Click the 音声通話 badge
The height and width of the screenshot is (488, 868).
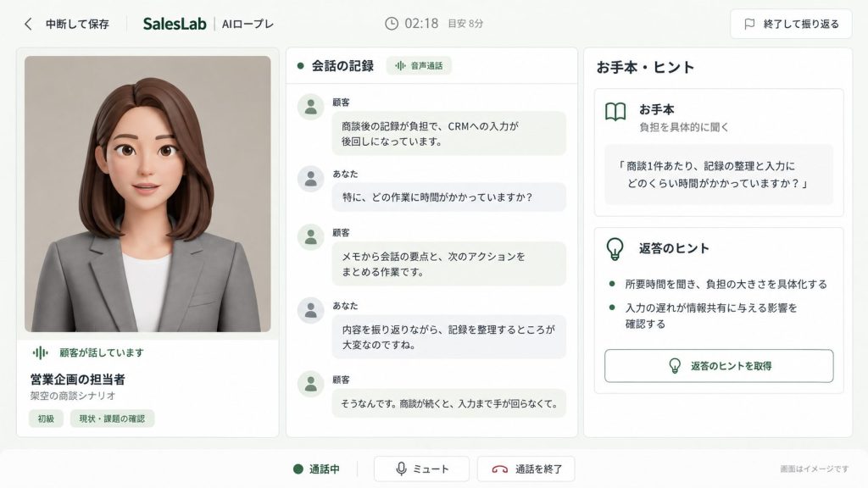[x=419, y=66]
